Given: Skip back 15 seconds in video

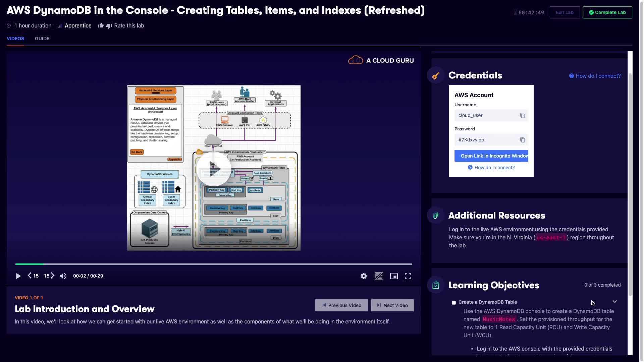Looking at the screenshot, I should pos(33,276).
